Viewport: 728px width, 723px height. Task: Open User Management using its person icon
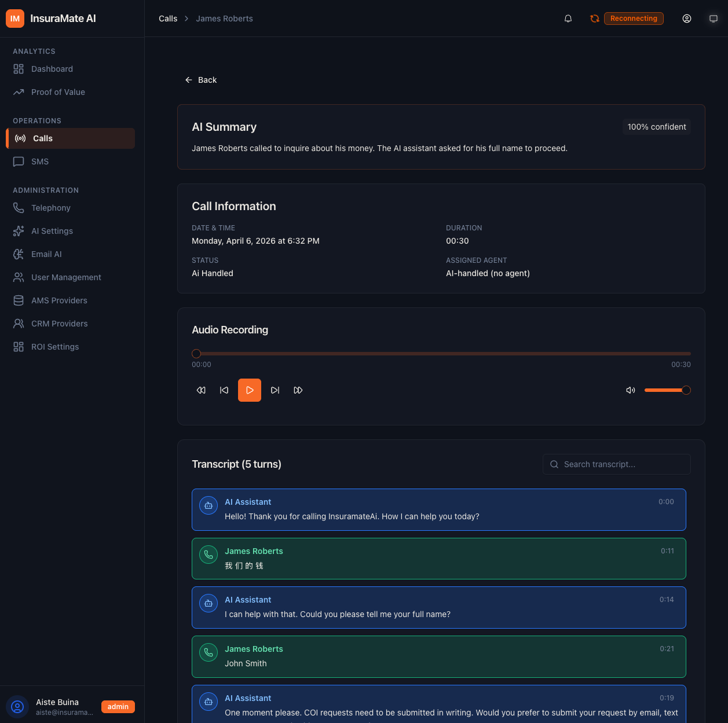[x=19, y=277]
